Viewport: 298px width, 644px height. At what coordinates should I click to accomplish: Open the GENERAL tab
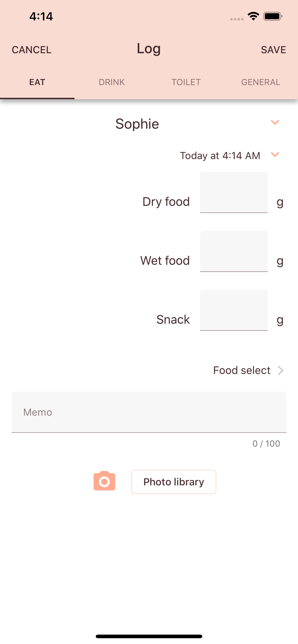(x=261, y=82)
